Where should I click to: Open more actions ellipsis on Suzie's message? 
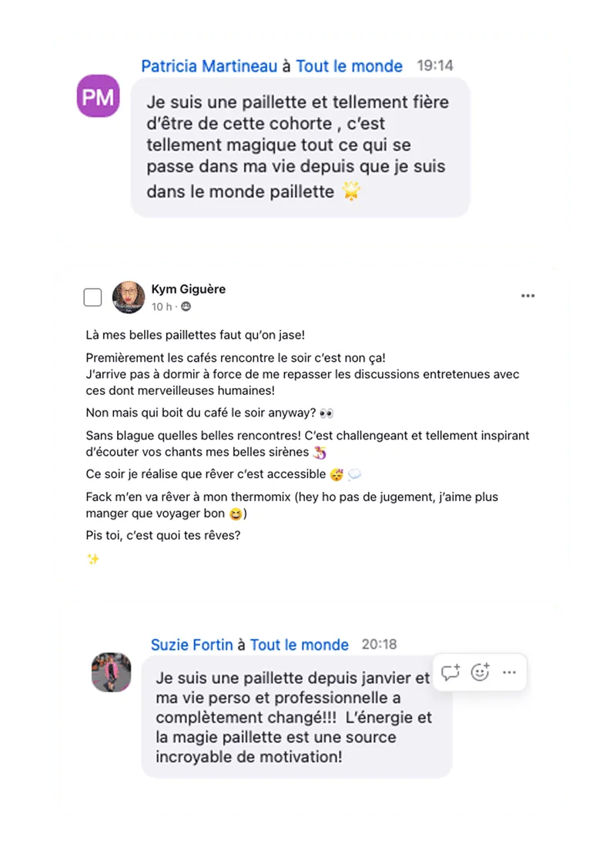(x=509, y=673)
